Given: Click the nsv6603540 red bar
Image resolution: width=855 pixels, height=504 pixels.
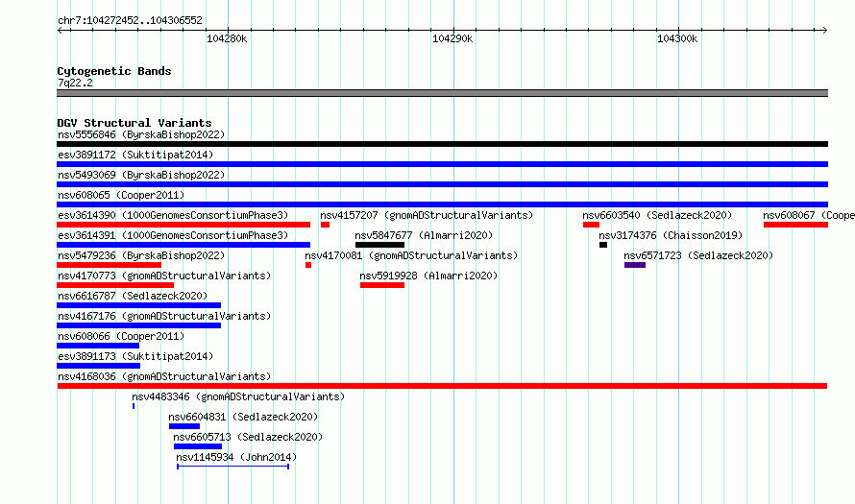Looking at the screenshot, I should click(x=591, y=225).
